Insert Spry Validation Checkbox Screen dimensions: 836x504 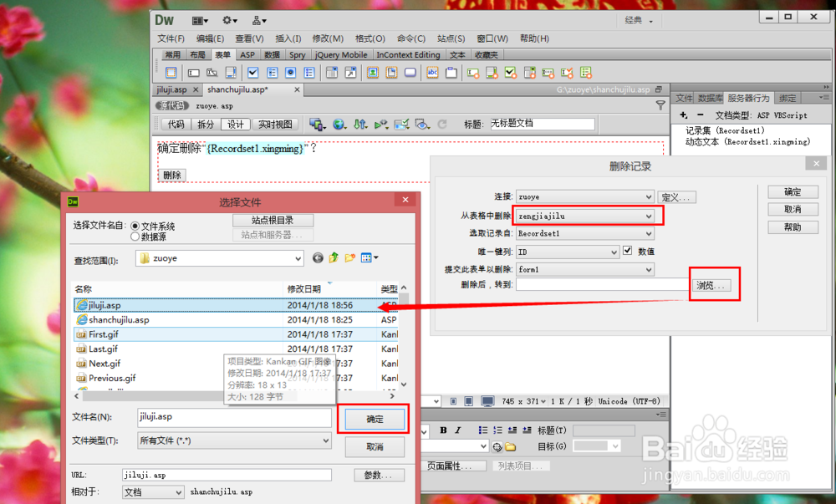[x=510, y=73]
